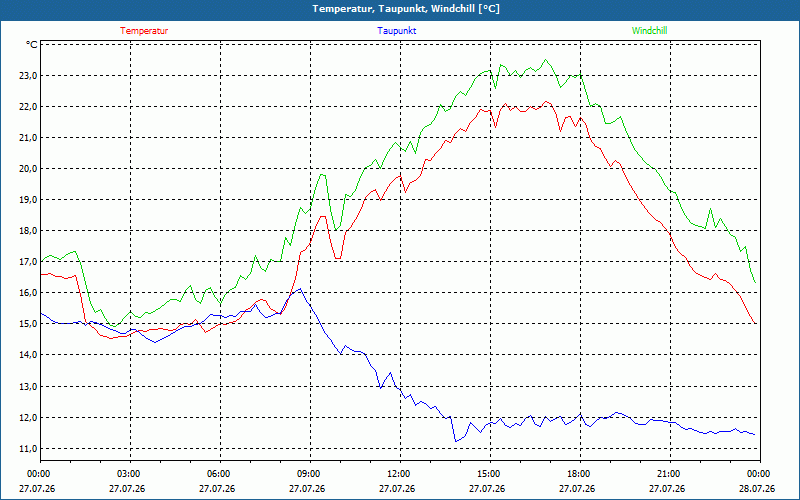The width and height of the screenshot is (800, 500).
Task: Click the green Windchill legend label
Action: (x=649, y=31)
